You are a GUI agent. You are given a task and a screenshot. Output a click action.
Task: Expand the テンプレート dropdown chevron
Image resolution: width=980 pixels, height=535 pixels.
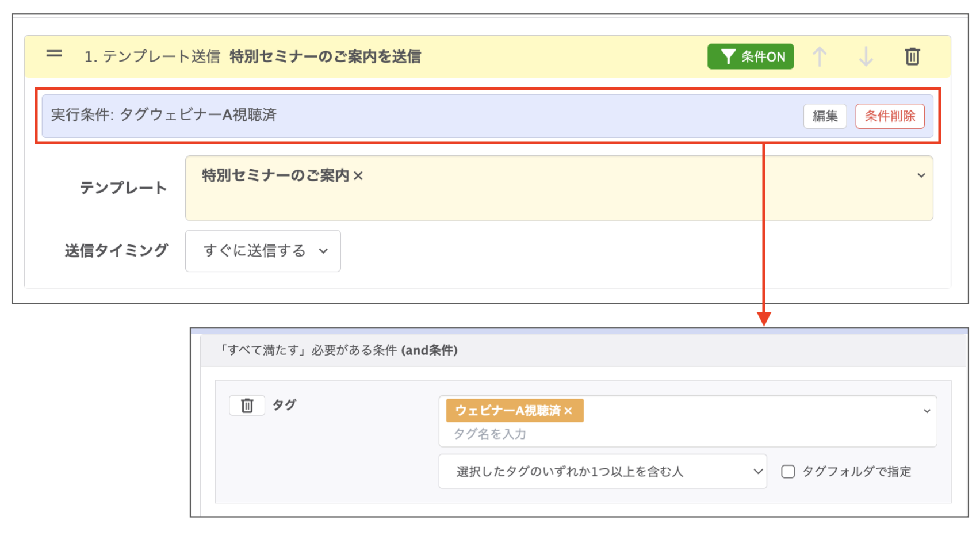point(921,175)
